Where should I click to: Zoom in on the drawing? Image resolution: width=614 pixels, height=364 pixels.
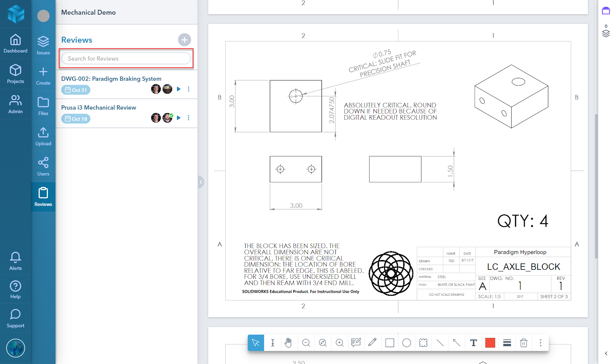tap(340, 343)
